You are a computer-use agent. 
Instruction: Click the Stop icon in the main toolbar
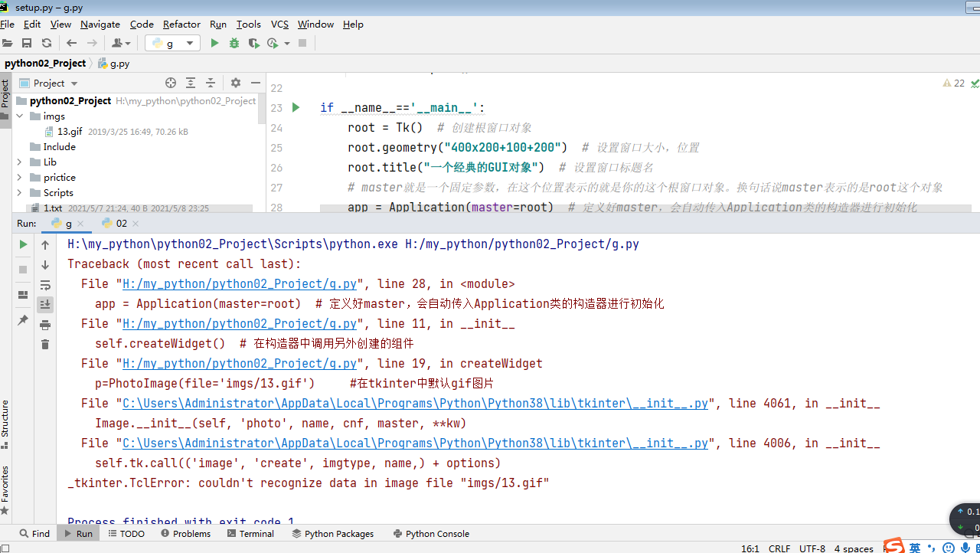pos(302,44)
